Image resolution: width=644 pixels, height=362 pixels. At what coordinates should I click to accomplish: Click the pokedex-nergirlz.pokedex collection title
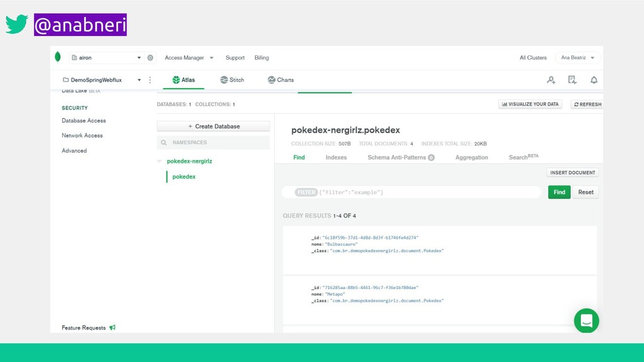point(345,130)
